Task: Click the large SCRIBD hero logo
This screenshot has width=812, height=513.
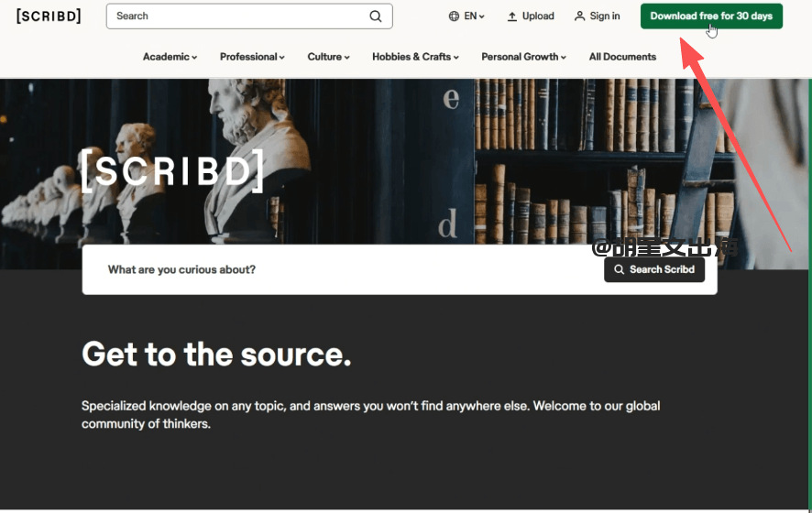Action: click(x=172, y=170)
